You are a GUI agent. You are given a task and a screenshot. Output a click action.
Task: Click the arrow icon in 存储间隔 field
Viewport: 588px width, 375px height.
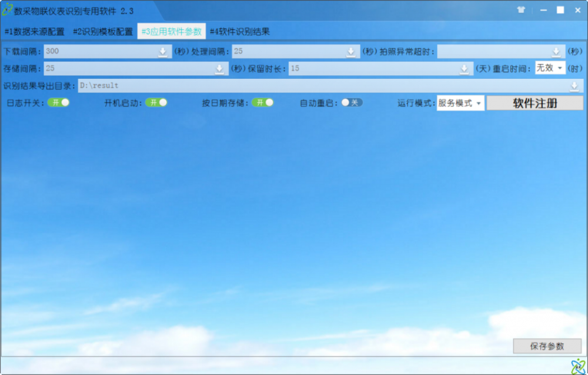[219, 69]
